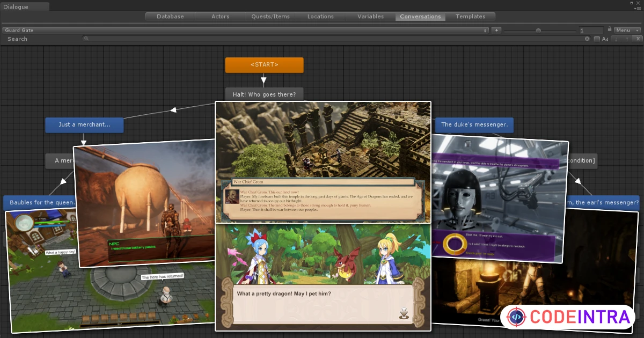The width and height of the screenshot is (644, 338).
Task: Select "The duke's messenger." node
Action: pyautogui.click(x=474, y=125)
